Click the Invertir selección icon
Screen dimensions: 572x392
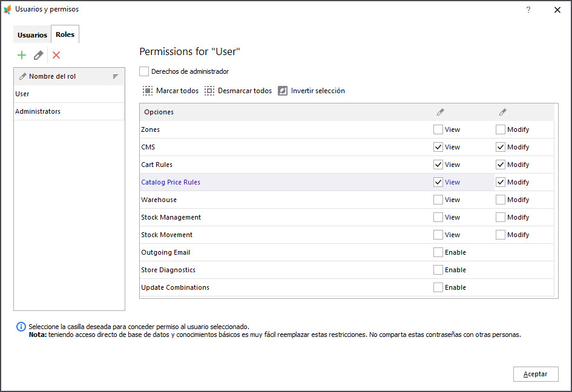tap(283, 91)
